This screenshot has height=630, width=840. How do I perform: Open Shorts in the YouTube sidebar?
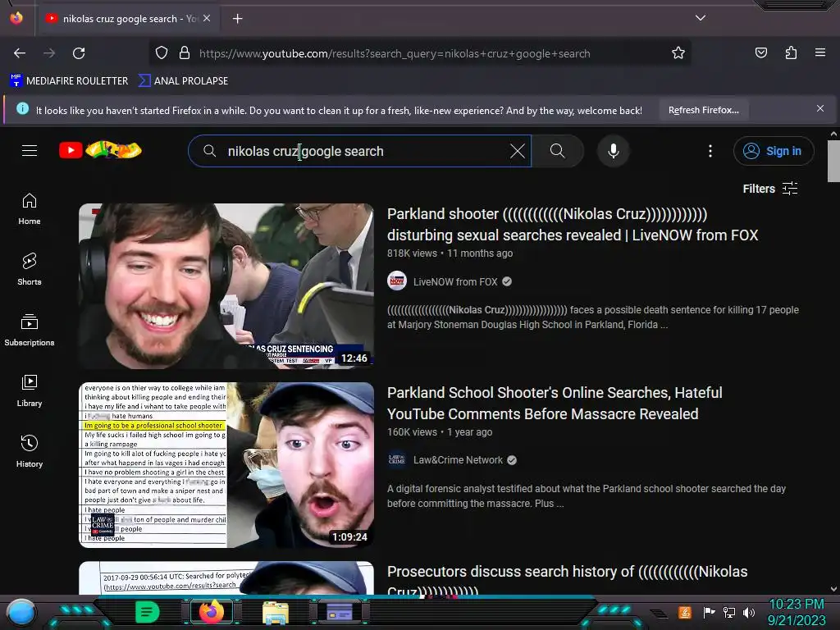tap(30, 269)
